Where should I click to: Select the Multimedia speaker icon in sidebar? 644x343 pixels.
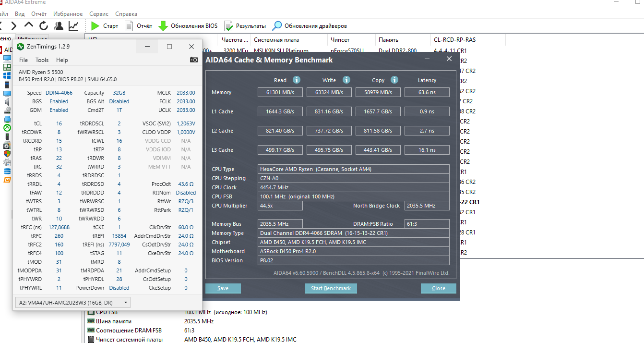(x=7, y=102)
